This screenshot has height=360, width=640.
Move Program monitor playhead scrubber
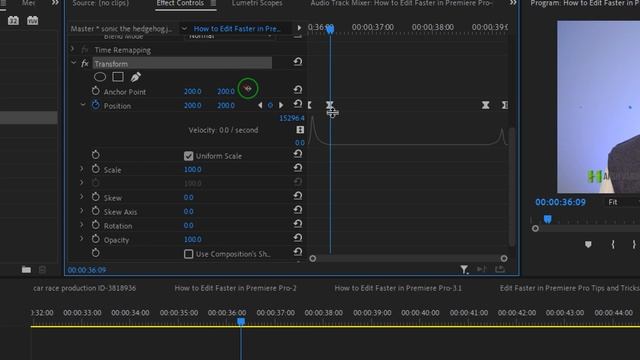click(x=547, y=220)
